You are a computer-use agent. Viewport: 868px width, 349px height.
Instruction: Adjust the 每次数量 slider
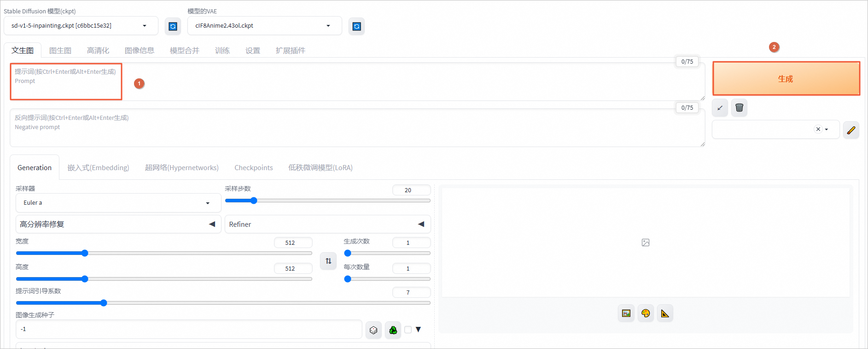(387, 279)
